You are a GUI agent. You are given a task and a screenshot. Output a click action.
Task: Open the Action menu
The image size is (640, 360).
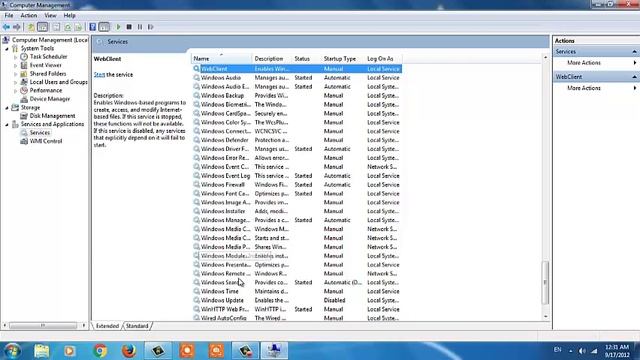[29, 16]
